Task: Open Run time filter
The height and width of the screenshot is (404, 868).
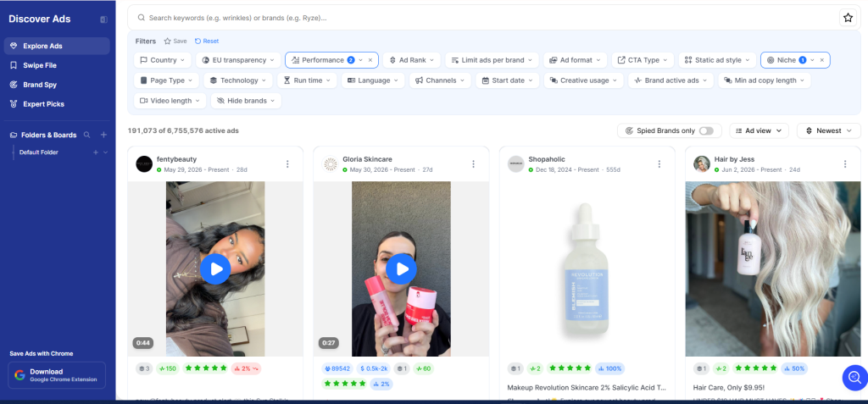Action: click(x=307, y=80)
